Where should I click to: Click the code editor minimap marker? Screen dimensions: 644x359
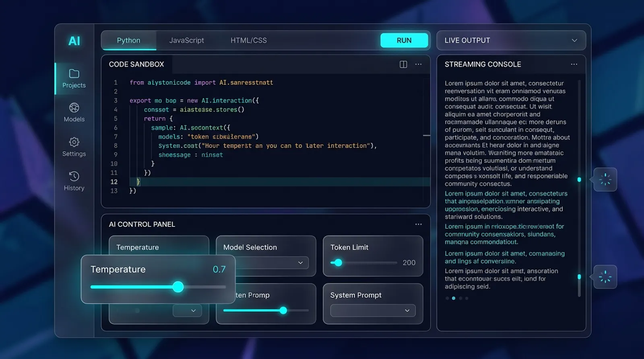pos(427,135)
